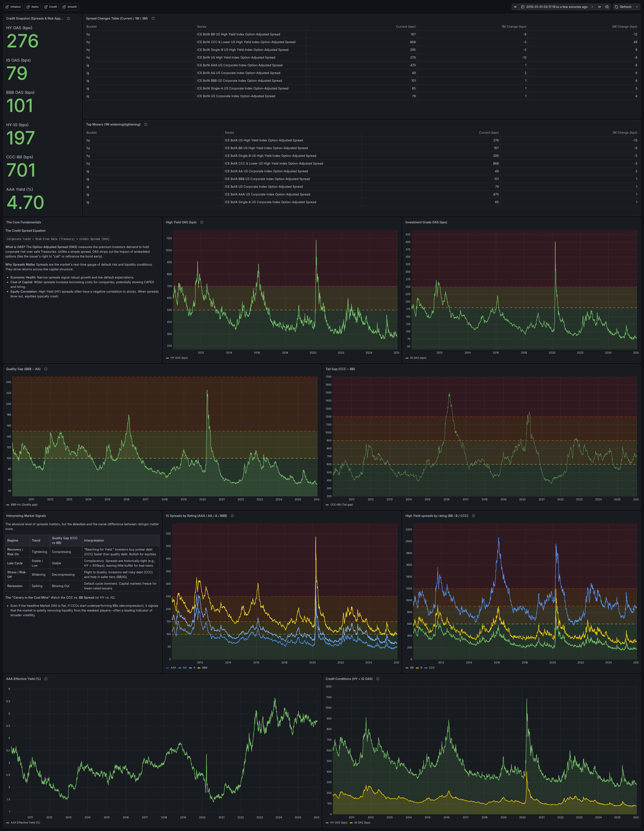Open the Inflation dashboard link
The height and width of the screenshot is (831, 644).
13,6
